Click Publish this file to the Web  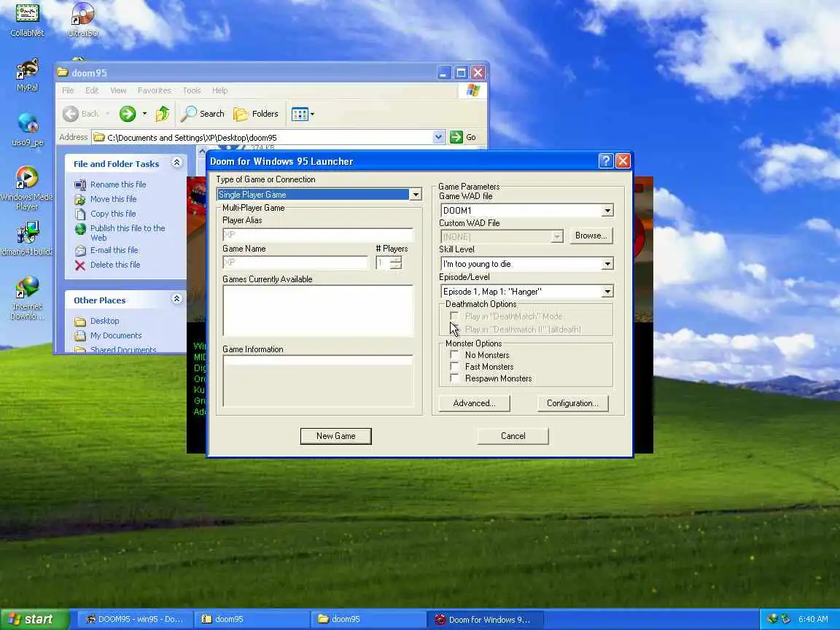[128, 233]
